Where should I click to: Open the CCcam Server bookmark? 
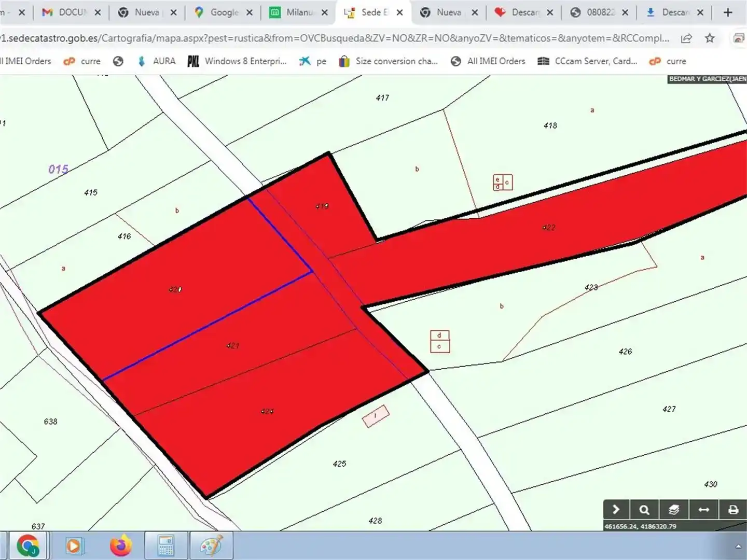(x=587, y=61)
